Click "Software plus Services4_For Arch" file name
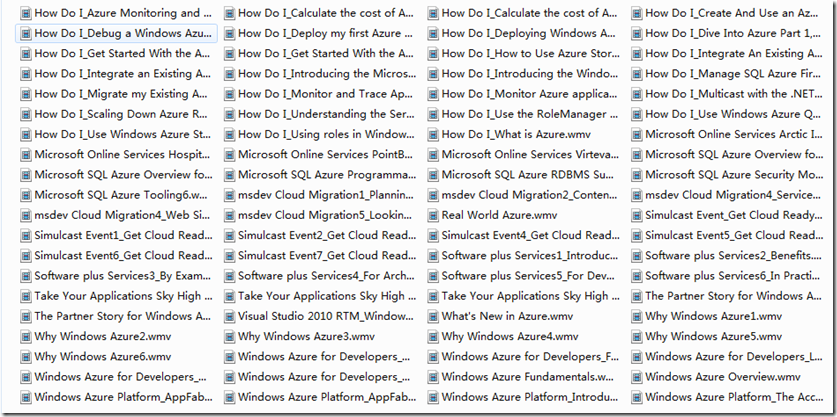 click(326, 276)
